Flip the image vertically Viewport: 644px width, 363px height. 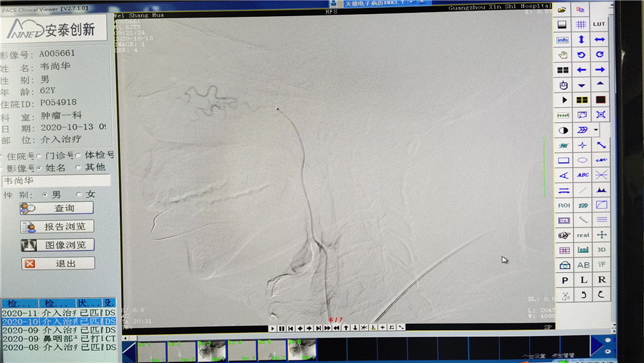click(581, 40)
